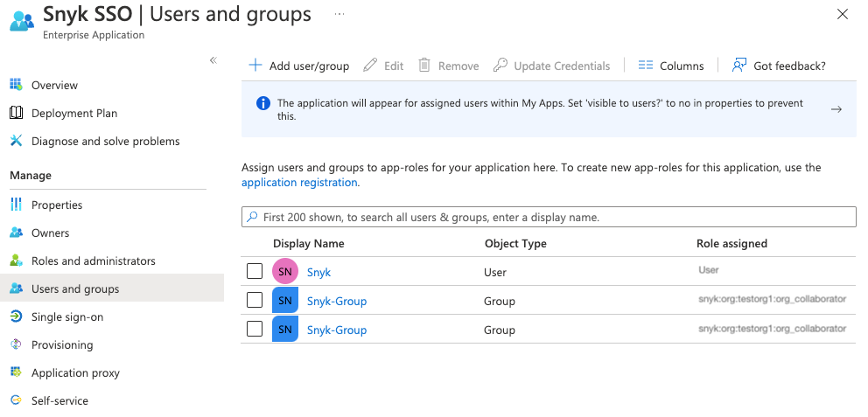Click the Got feedback person icon
Image resolution: width=868 pixels, height=417 pixels.
click(x=739, y=66)
